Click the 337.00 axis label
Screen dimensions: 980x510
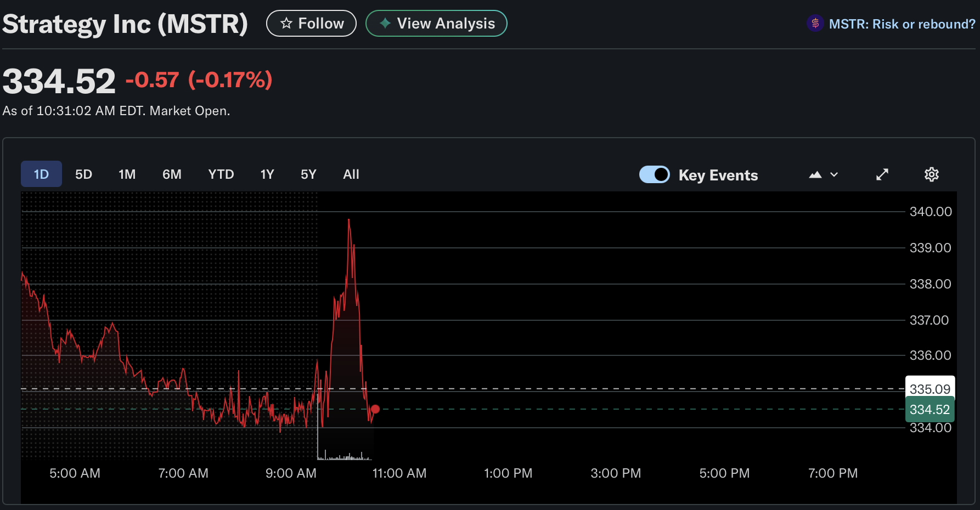pos(929,320)
